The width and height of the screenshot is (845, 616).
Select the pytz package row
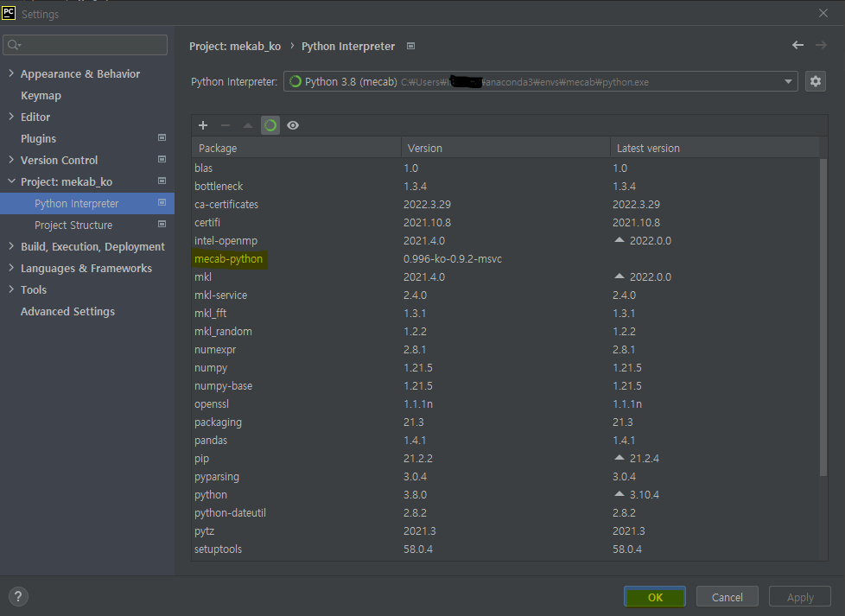tap(505, 530)
